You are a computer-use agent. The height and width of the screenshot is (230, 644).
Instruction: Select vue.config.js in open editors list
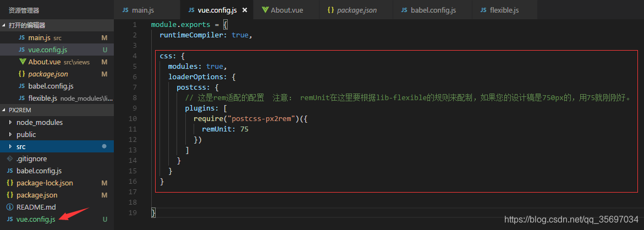tap(57, 50)
